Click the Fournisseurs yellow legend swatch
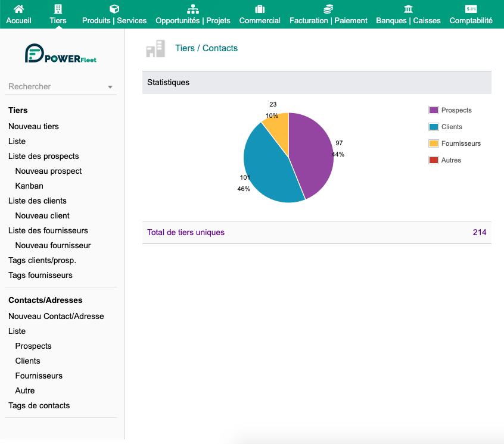The width and height of the screenshot is (504, 444). 434,143
